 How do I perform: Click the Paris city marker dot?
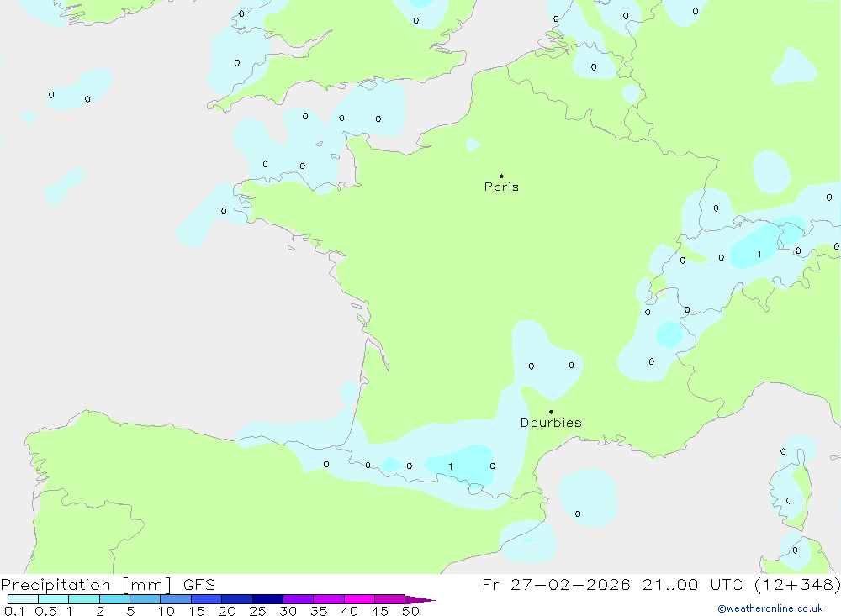(x=501, y=176)
